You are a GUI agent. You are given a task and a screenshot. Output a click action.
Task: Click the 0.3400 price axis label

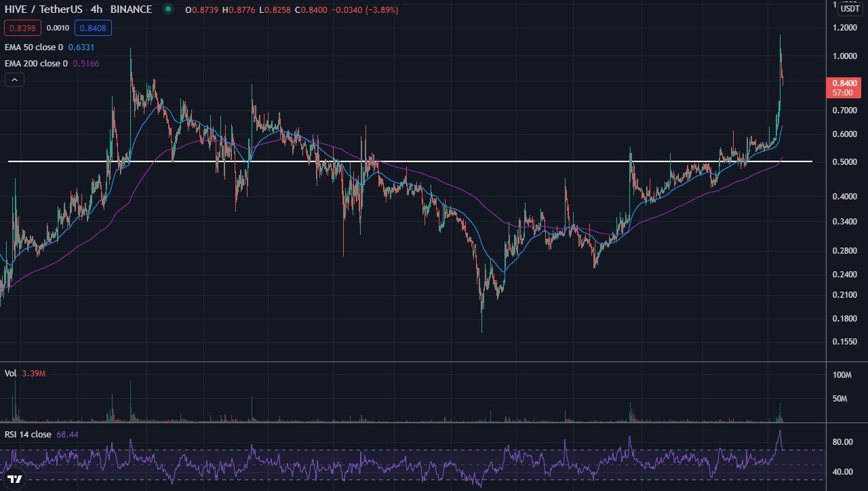pyautogui.click(x=844, y=222)
